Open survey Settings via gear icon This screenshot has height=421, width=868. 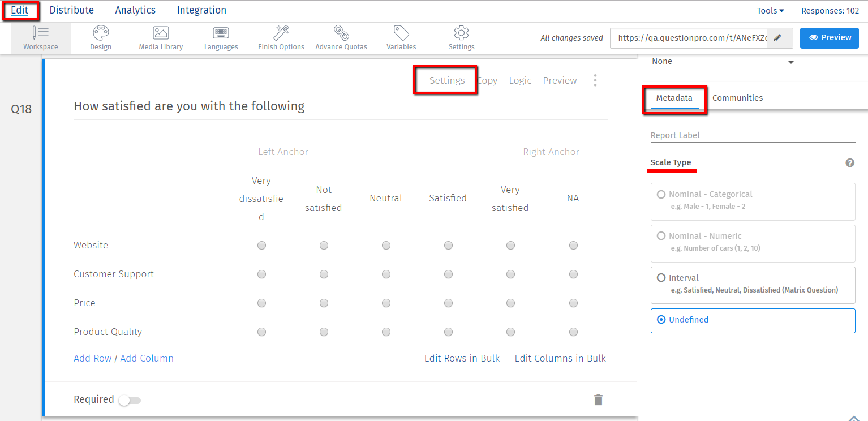click(x=461, y=37)
